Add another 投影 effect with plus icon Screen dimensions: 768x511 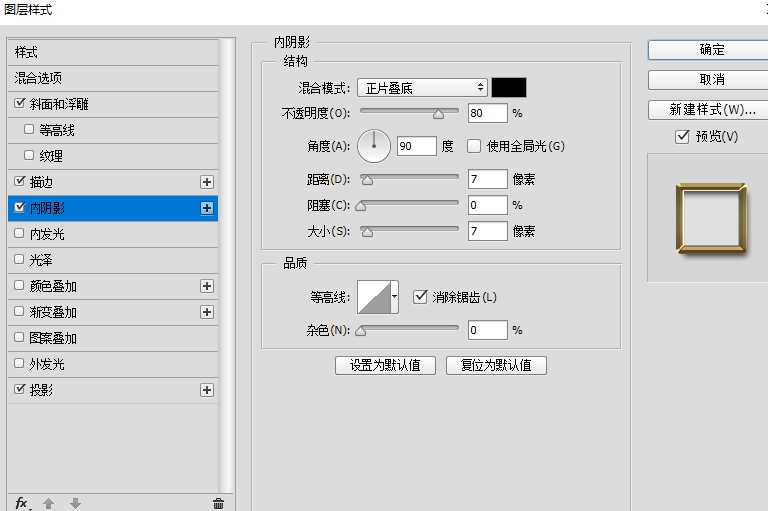[x=207, y=390]
